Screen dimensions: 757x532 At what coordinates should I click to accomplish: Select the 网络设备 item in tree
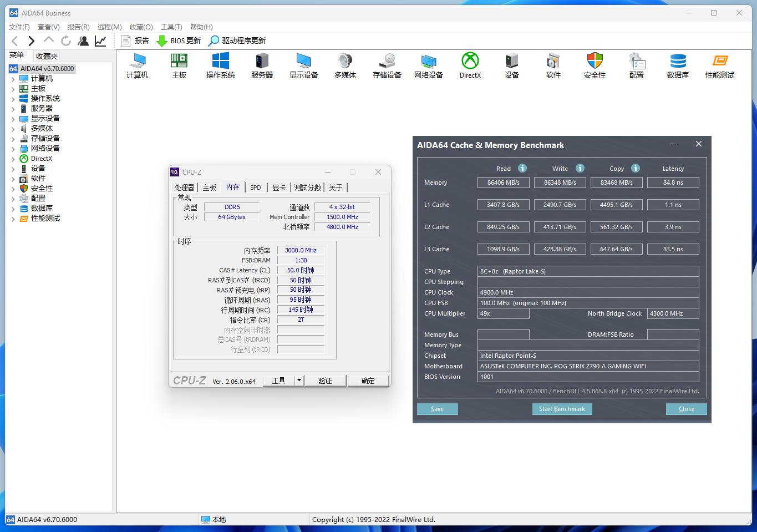(45, 148)
